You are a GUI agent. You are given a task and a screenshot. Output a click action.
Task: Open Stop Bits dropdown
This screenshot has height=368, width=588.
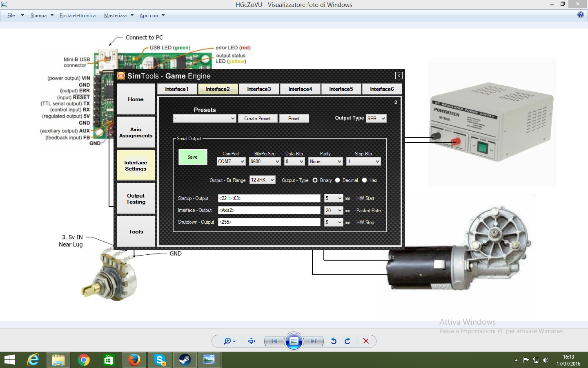363,162
